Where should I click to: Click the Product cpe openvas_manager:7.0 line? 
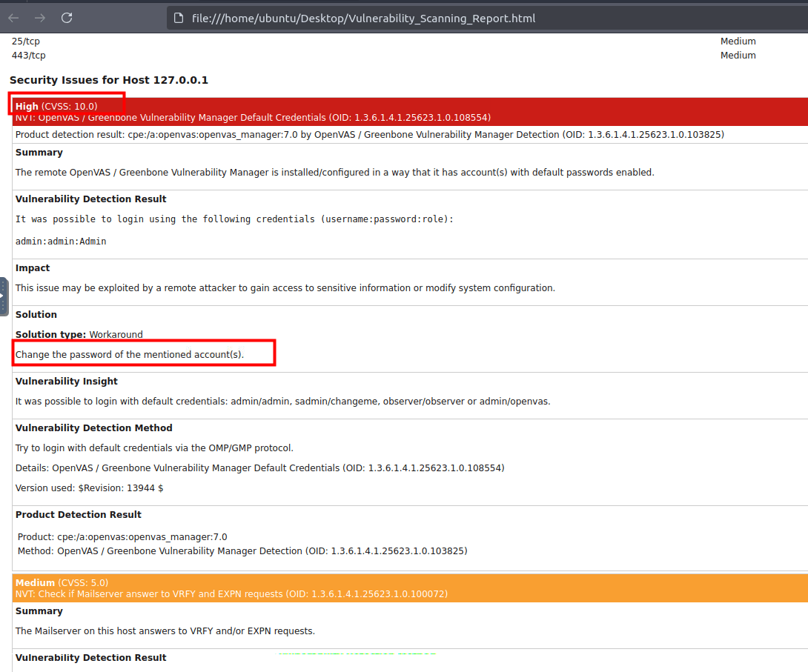pos(122,536)
